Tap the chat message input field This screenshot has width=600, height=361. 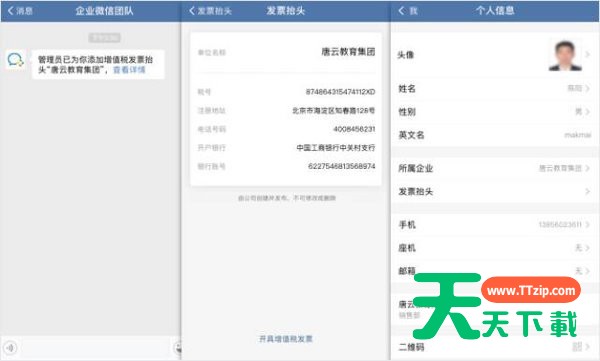click(x=95, y=348)
